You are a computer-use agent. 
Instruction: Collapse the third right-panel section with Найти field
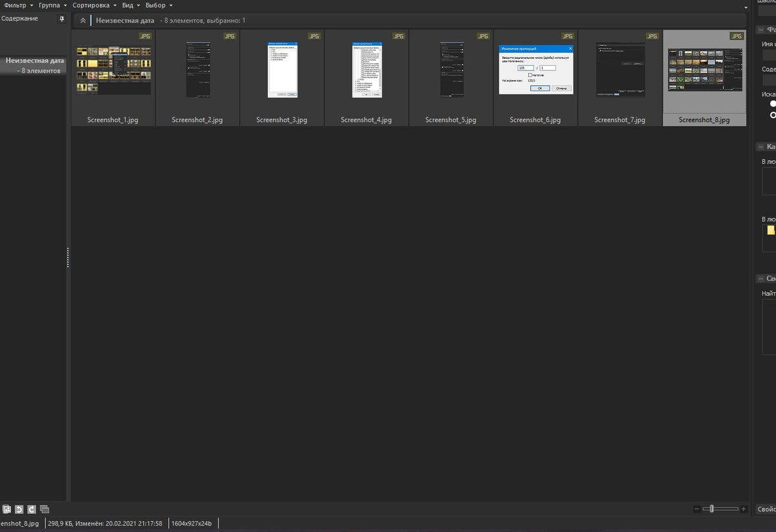pos(760,279)
